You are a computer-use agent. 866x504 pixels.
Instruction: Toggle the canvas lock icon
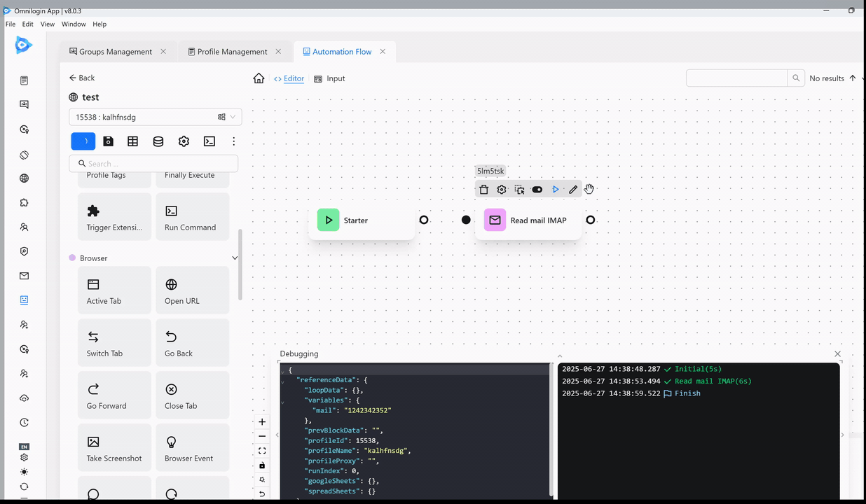[262, 465]
